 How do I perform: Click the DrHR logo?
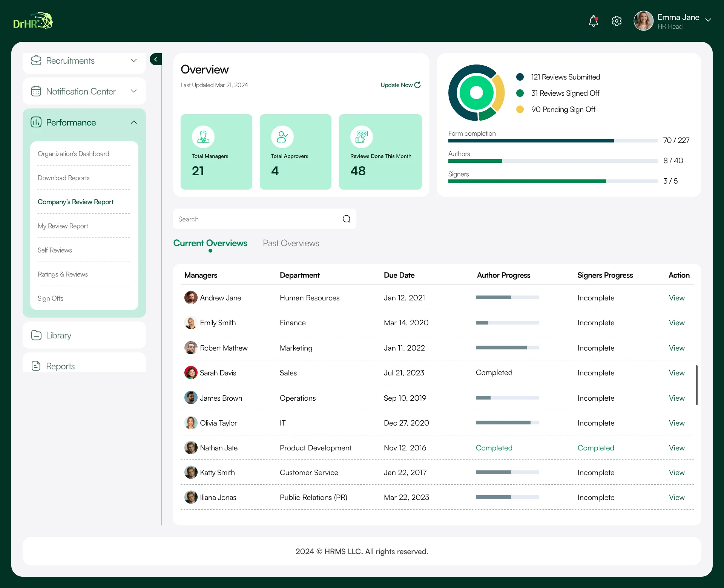tap(33, 21)
